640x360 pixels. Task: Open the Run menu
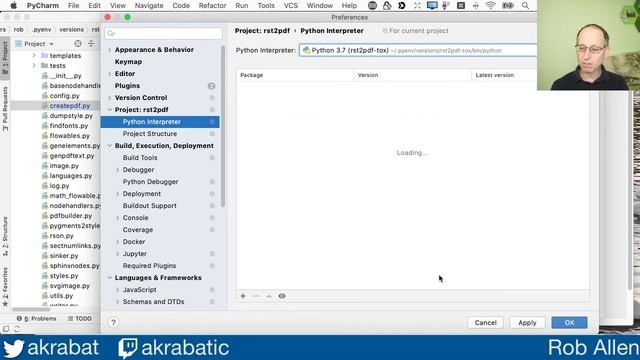click(242, 6)
